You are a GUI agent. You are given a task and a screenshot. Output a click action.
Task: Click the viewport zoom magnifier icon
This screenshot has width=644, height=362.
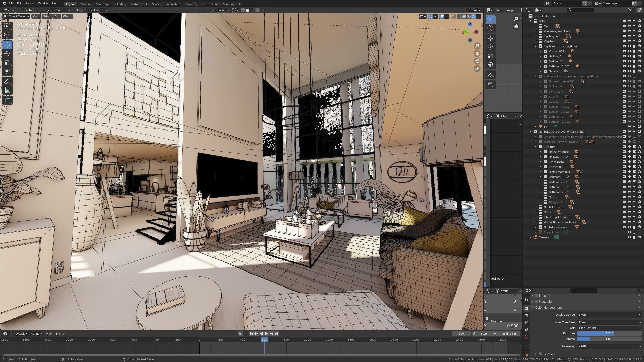click(x=477, y=46)
